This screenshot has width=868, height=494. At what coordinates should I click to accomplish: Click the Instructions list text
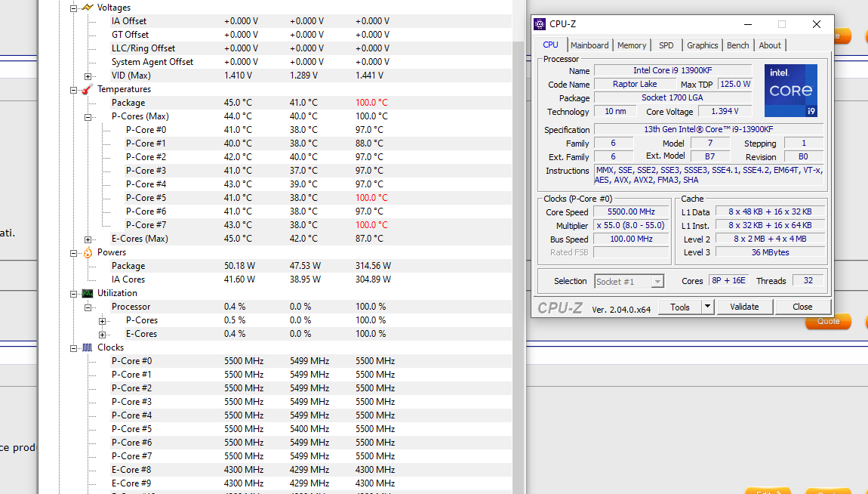(709, 175)
